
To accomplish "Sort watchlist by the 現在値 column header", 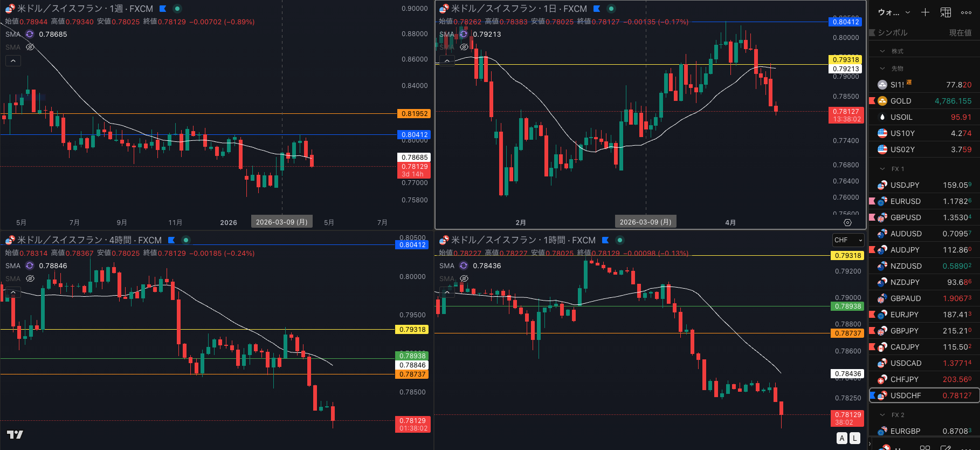I will (x=960, y=33).
